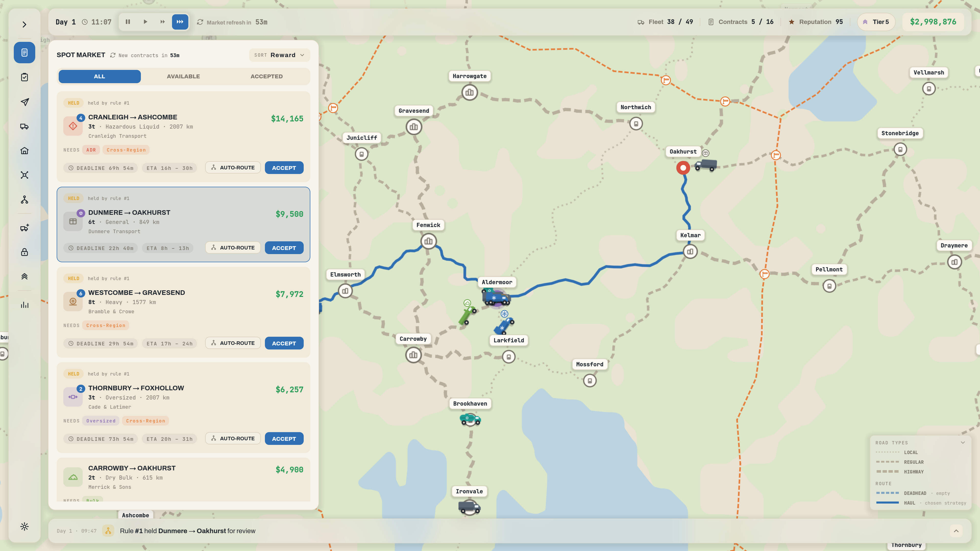Open the accepted jobs clipboard-check sidebar icon
The width and height of the screenshot is (980, 551).
[24, 77]
